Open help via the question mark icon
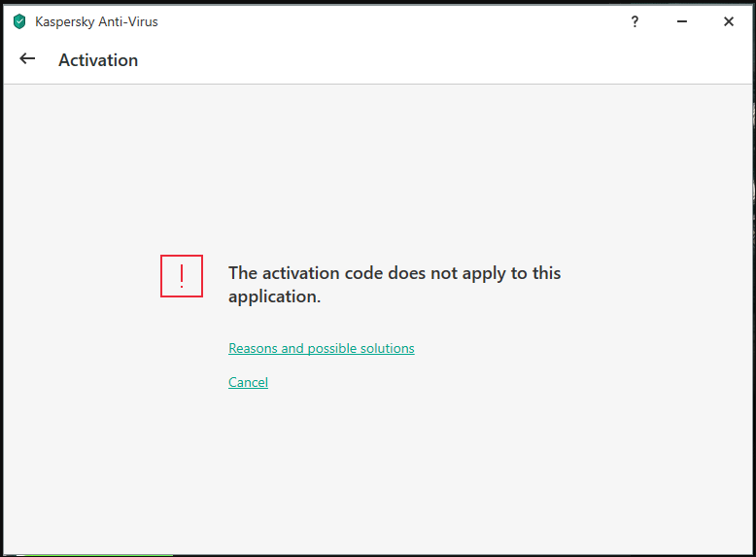This screenshot has width=756, height=557. [635, 21]
